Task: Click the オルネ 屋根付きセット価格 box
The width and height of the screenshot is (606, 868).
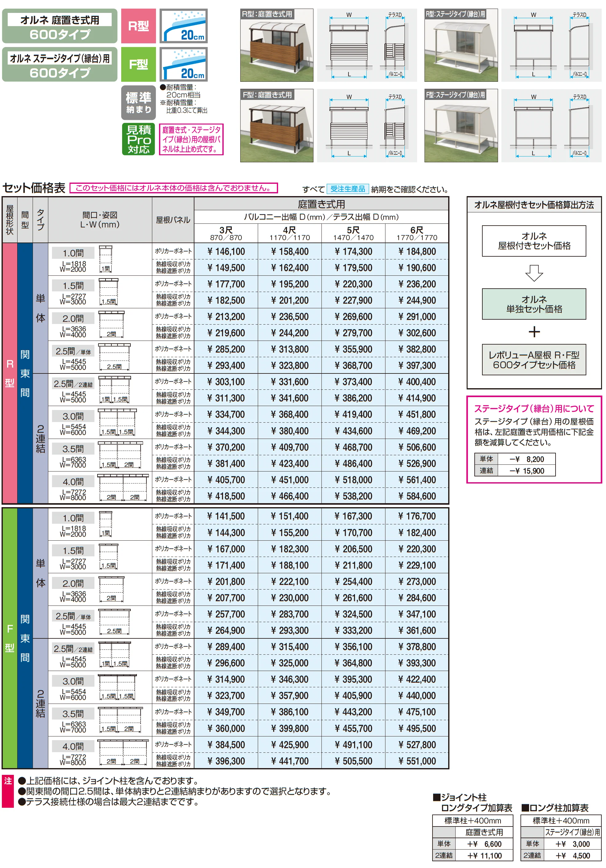Action: click(534, 241)
